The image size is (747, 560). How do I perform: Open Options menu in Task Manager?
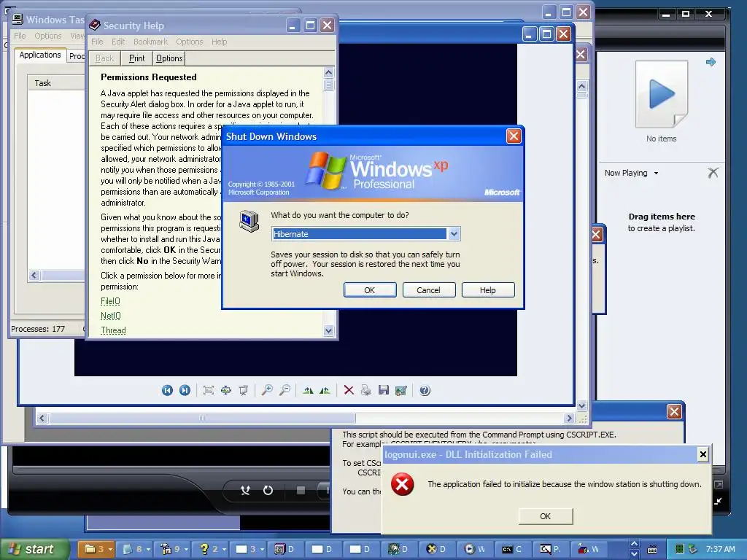[47, 36]
